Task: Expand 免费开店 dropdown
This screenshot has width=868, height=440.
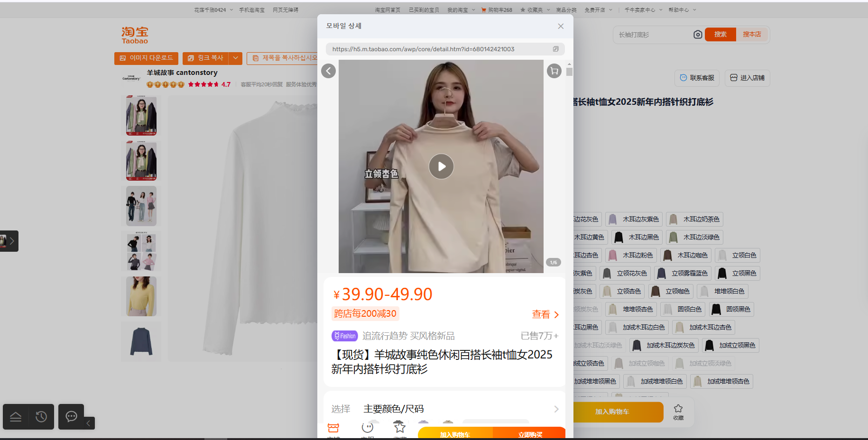Action: coord(598,10)
